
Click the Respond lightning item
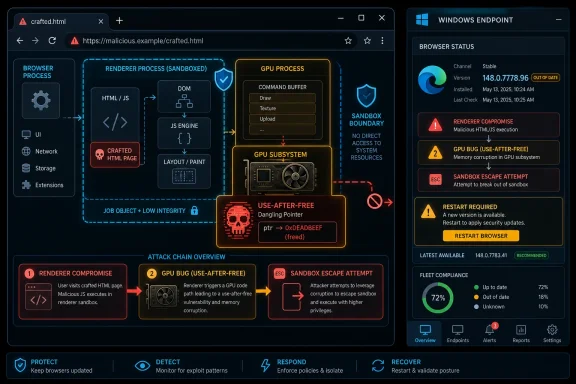[x=301, y=366]
